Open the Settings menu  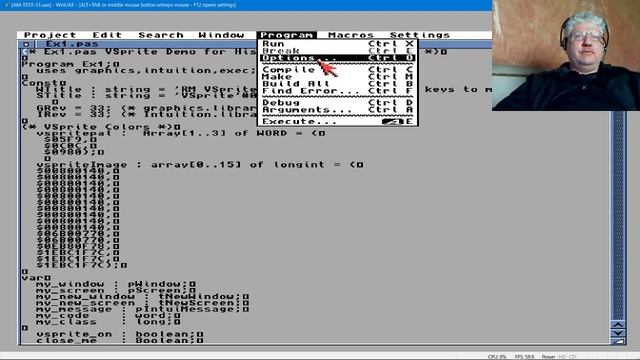420,35
